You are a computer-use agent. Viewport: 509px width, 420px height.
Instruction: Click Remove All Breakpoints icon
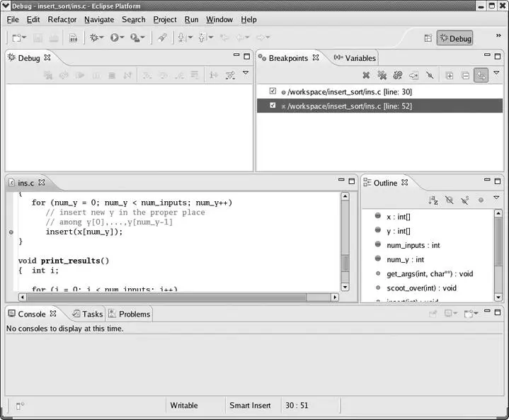pyautogui.click(x=382, y=75)
